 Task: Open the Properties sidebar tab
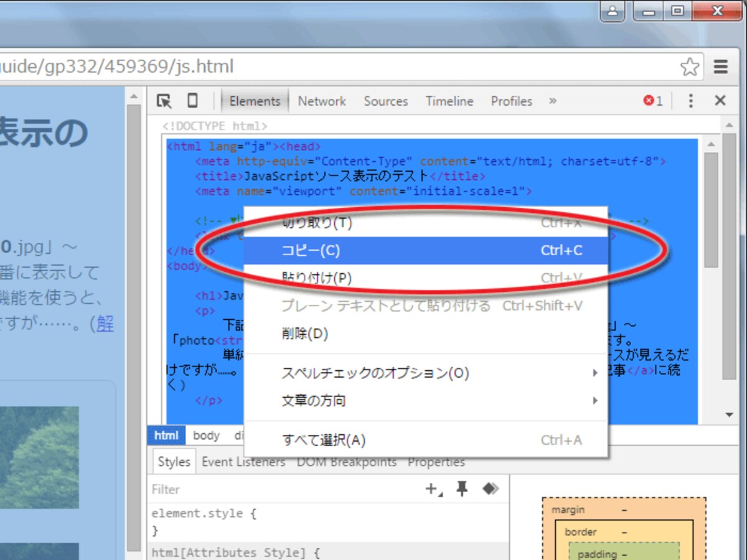pyautogui.click(x=436, y=462)
